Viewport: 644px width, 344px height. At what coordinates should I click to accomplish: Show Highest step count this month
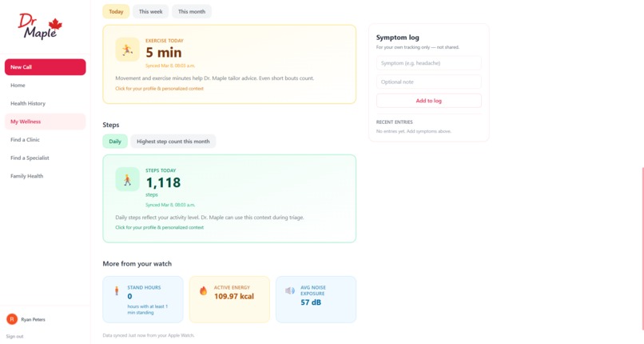pyautogui.click(x=173, y=142)
